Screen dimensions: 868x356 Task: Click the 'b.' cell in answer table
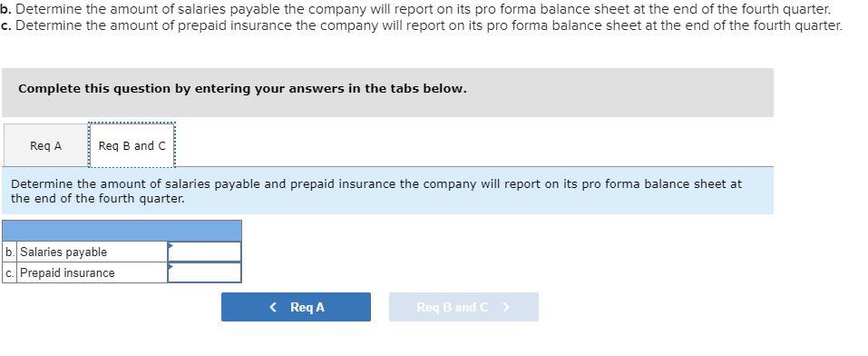tap(9, 252)
